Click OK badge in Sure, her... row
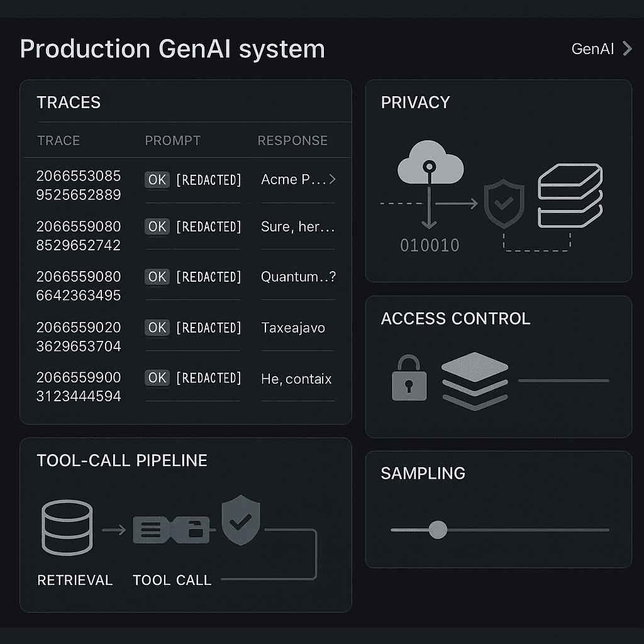This screenshot has height=644, width=644. click(157, 226)
